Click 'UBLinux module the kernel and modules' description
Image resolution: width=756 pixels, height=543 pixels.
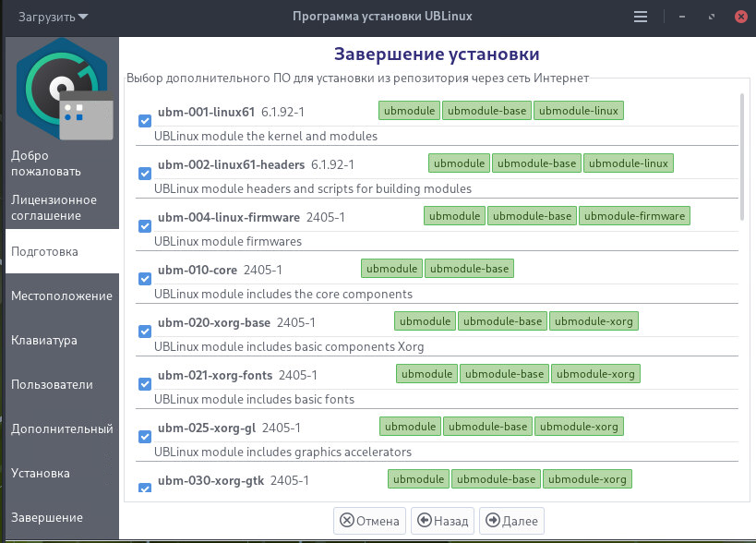click(x=266, y=136)
